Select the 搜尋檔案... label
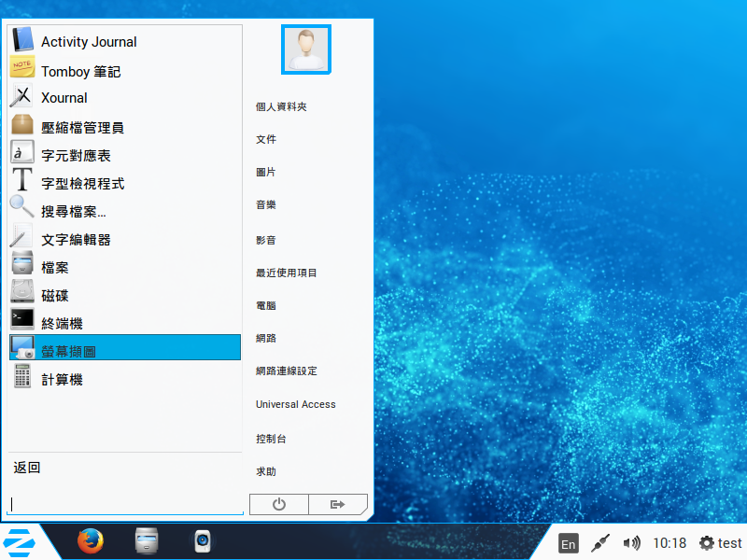The image size is (747, 560). click(74, 212)
